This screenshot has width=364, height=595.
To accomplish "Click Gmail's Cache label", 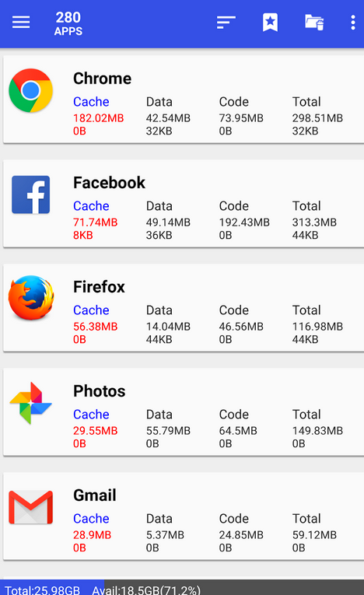I will (x=91, y=518).
